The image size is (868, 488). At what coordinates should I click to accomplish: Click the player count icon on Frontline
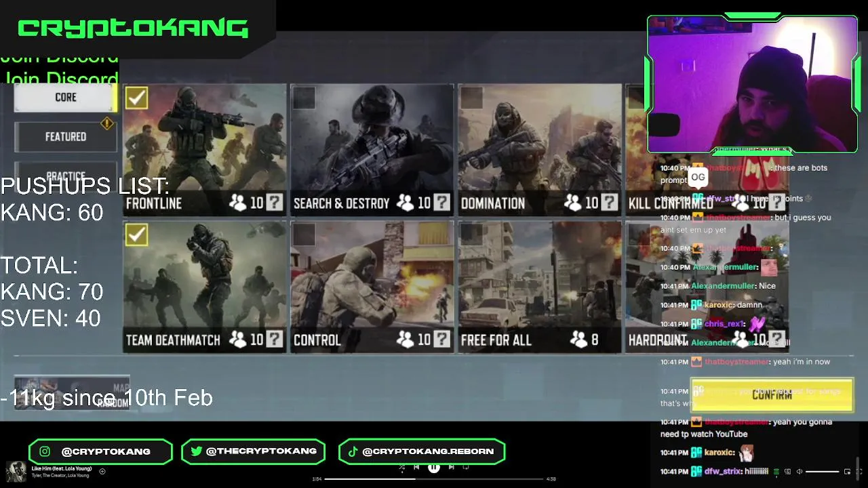pos(238,203)
